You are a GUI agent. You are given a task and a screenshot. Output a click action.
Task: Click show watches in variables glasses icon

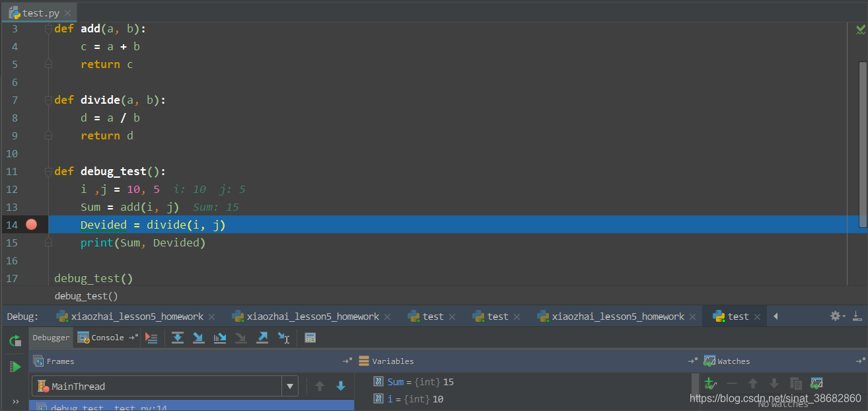click(817, 383)
